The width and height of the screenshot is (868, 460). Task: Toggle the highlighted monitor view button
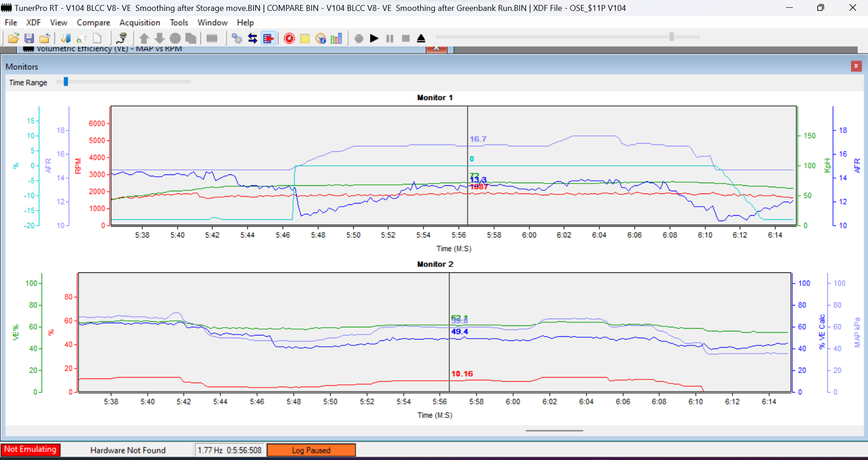pyautogui.click(x=269, y=39)
